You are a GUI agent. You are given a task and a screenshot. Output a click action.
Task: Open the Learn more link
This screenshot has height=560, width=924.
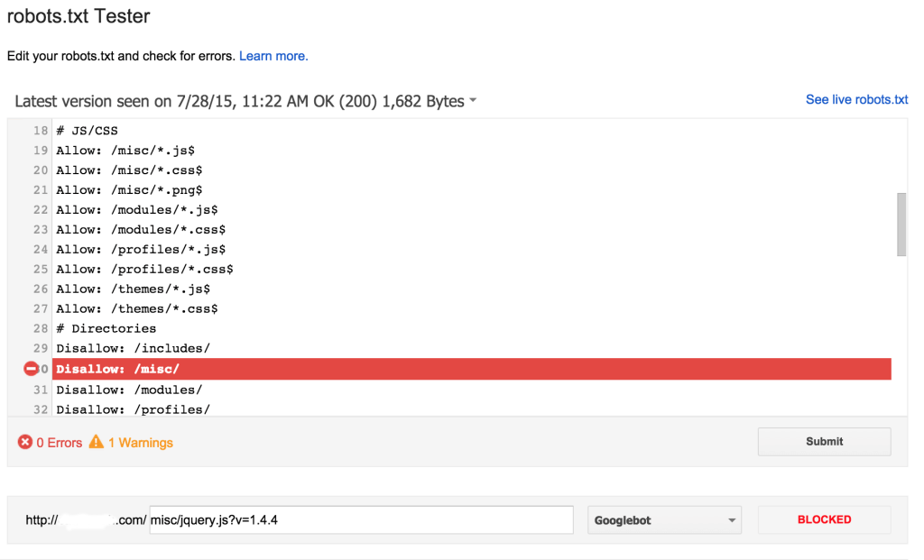point(273,56)
